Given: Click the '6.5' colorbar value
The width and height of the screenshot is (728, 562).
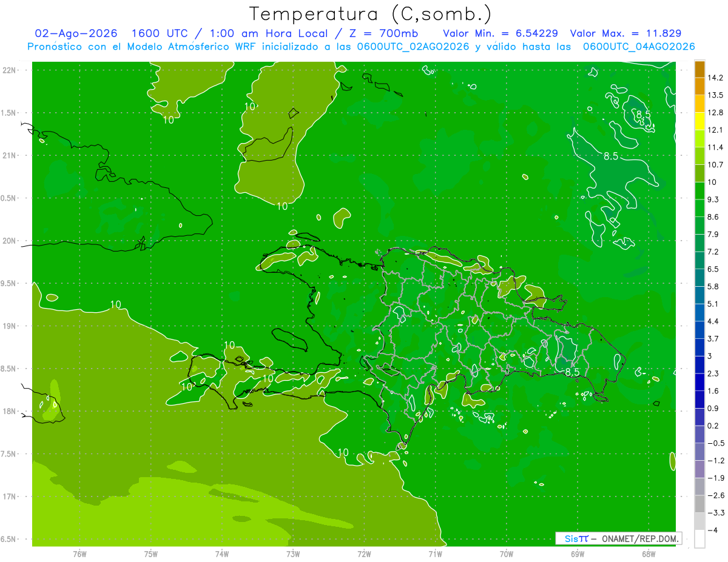Looking at the screenshot, I should point(714,269).
